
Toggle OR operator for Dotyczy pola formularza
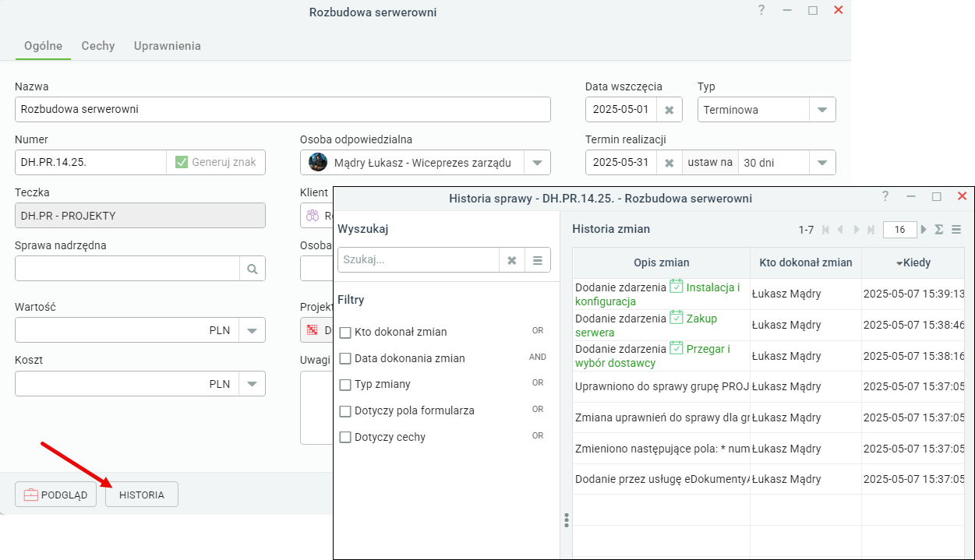point(538,410)
